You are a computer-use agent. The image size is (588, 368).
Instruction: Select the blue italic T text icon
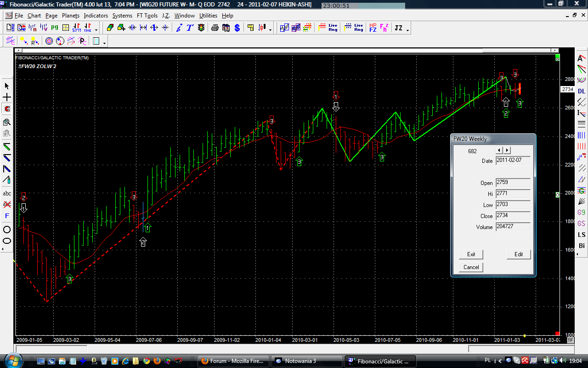190,28
